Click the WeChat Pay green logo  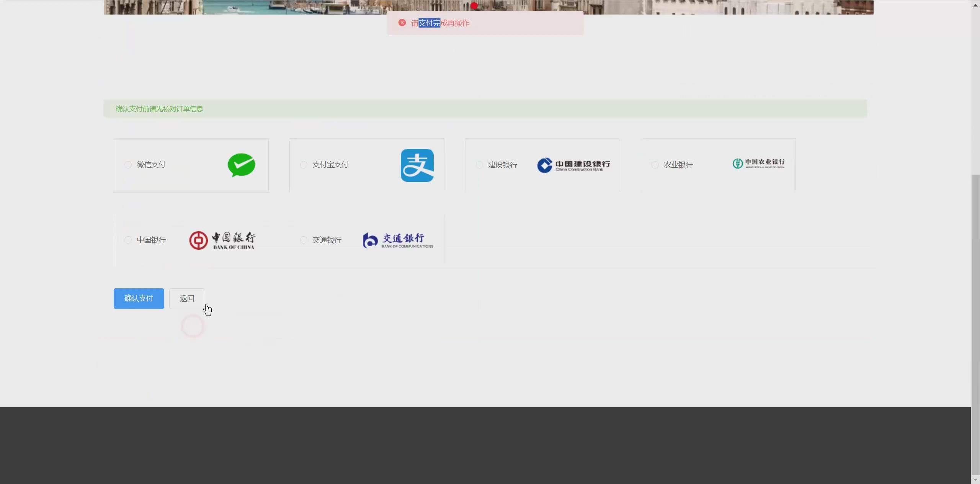[242, 165]
